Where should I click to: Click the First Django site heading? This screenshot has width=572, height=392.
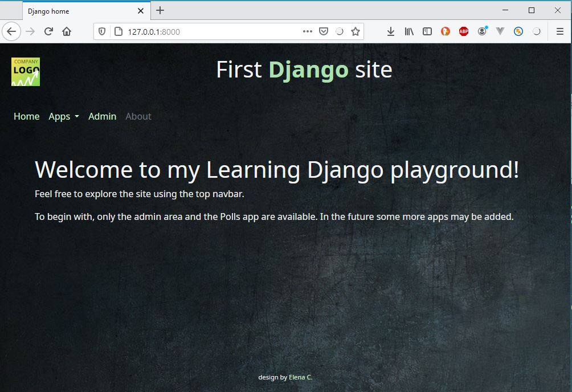[x=304, y=70]
